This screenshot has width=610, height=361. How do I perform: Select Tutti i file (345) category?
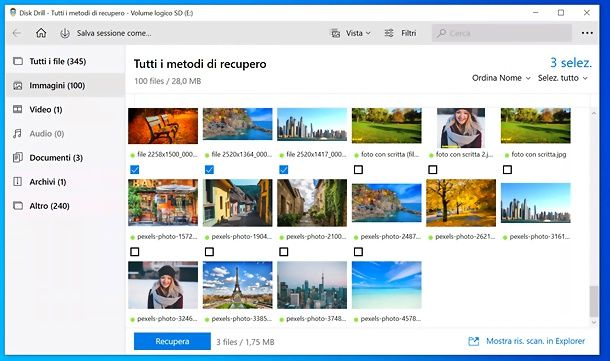tap(65, 61)
